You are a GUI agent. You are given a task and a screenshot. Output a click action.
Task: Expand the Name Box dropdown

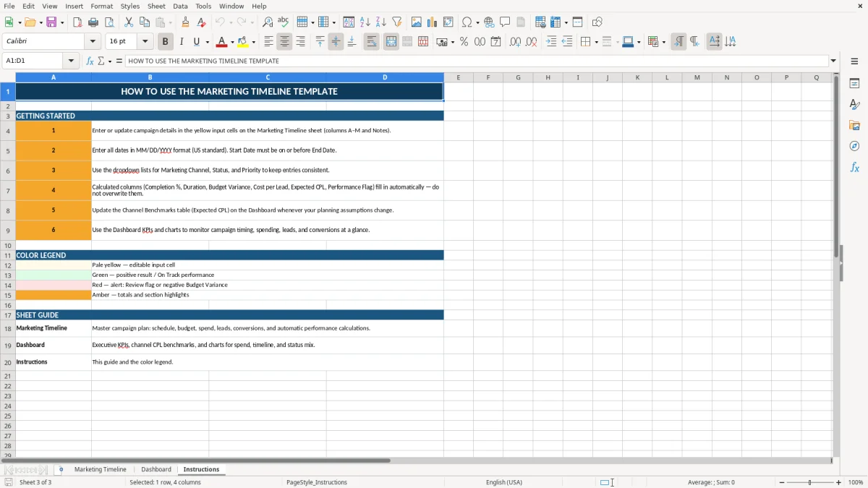click(71, 61)
